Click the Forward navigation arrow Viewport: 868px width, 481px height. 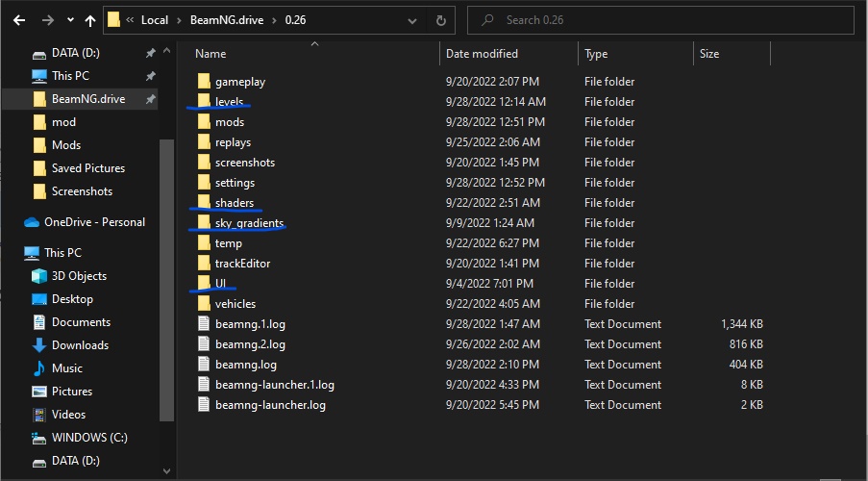coord(48,20)
